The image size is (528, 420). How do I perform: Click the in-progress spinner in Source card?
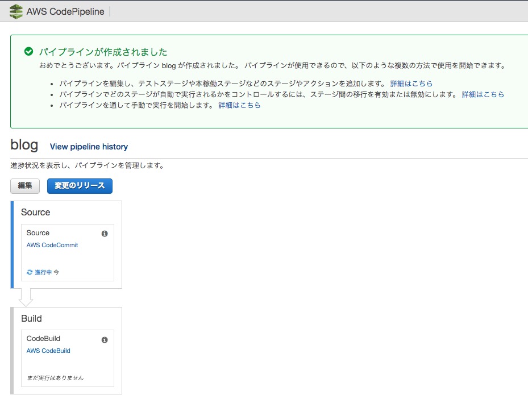click(x=30, y=272)
